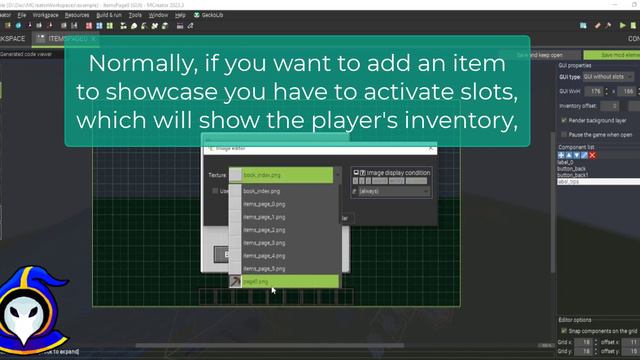Select items_page_1.png from texture list

(x=284, y=217)
